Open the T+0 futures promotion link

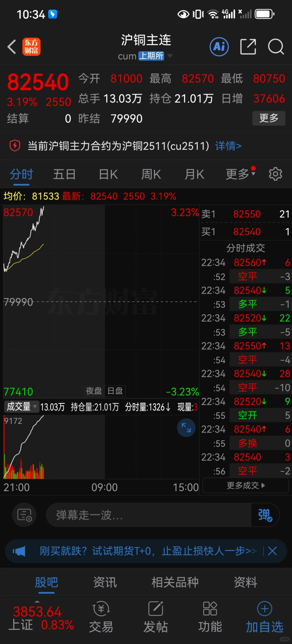pos(148,551)
